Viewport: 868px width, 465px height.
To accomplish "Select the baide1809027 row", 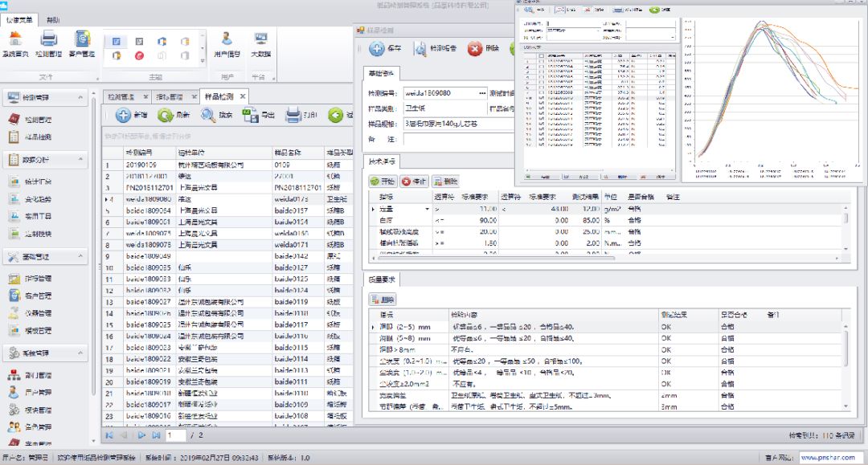I will 227,302.
